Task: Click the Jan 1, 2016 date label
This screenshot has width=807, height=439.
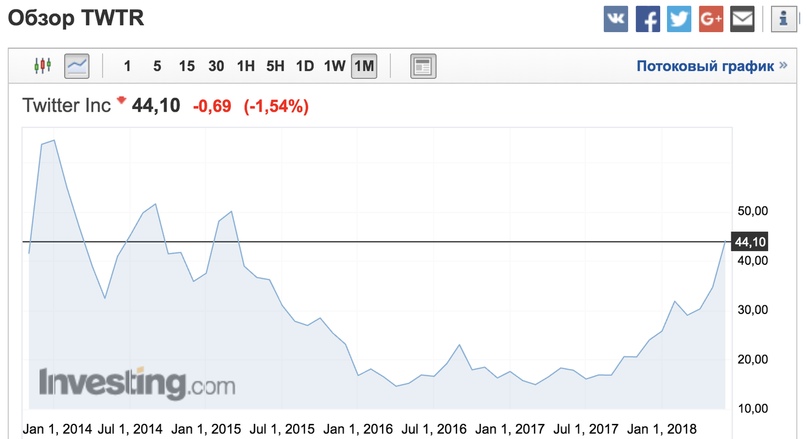Action: 358,429
